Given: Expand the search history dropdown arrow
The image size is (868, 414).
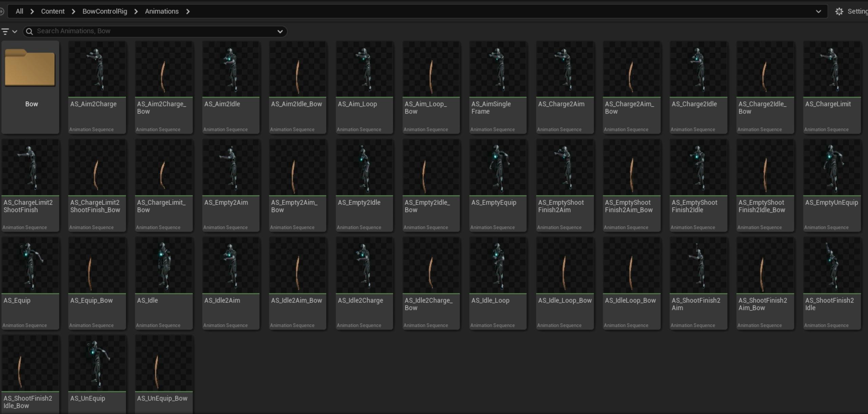Looking at the screenshot, I should coord(280,32).
